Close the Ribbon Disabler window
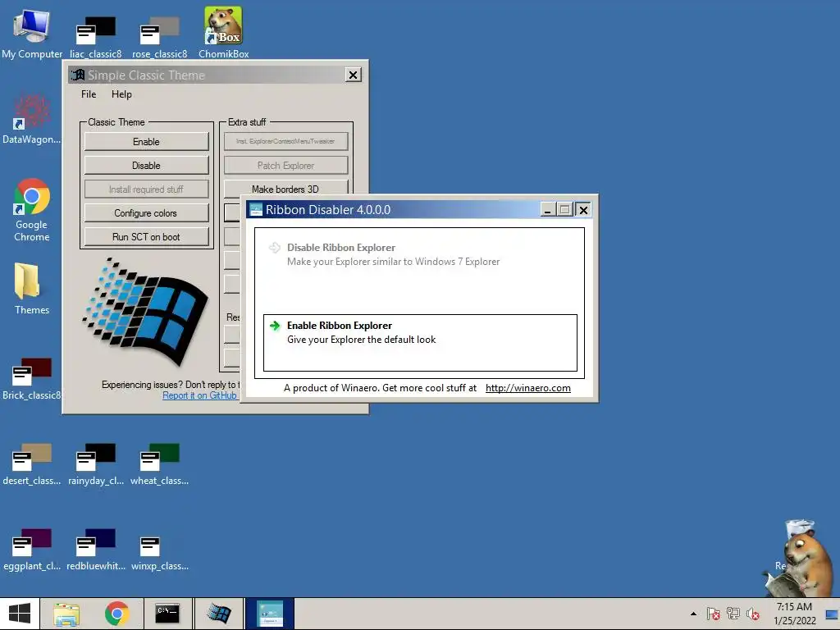Screen dimensions: 840x630 pyautogui.click(x=583, y=209)
